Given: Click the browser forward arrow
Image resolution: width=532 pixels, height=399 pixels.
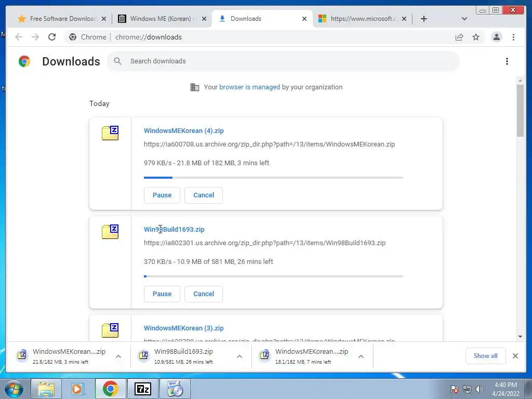Looking at the screenshot, I should tap(35, 37).
